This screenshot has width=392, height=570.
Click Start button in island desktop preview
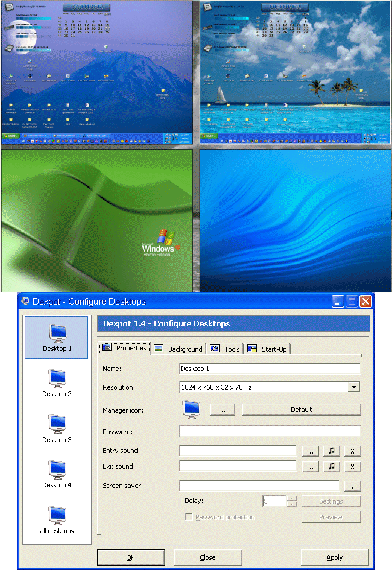208,136
